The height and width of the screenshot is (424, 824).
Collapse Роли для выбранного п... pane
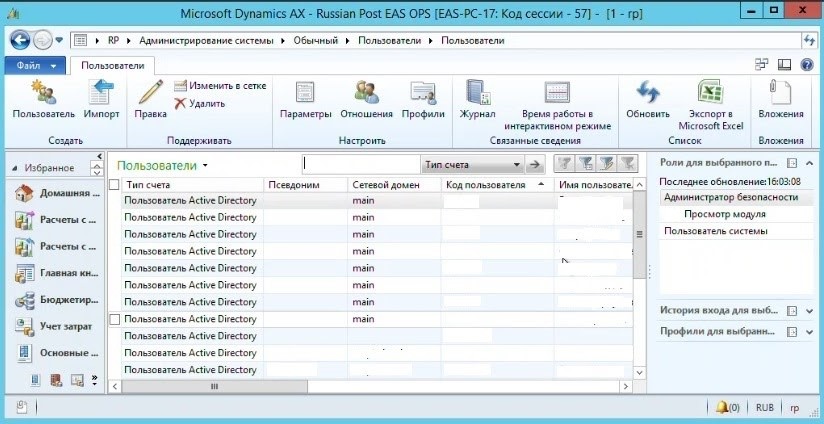[809, 163]
